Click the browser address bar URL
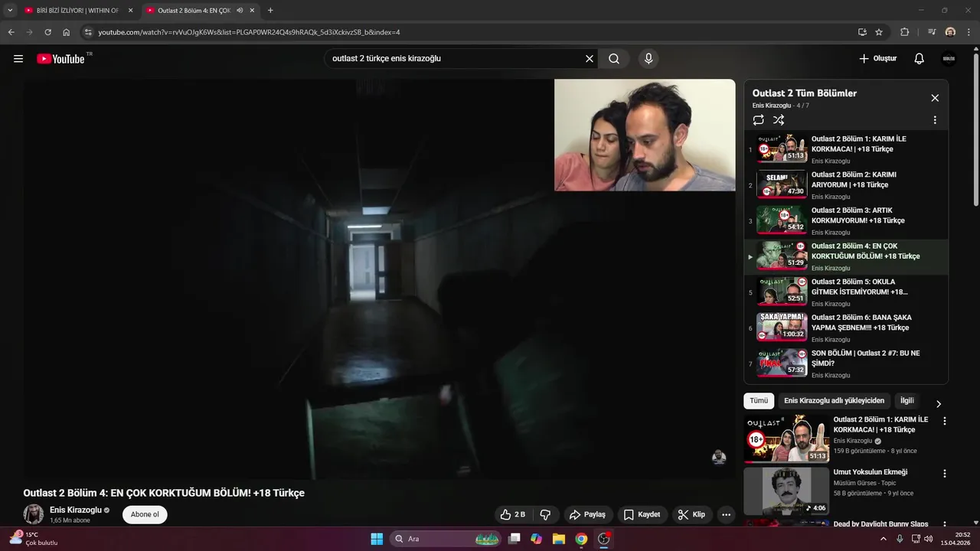The image size is (980, 551). [x=249, y=32]
